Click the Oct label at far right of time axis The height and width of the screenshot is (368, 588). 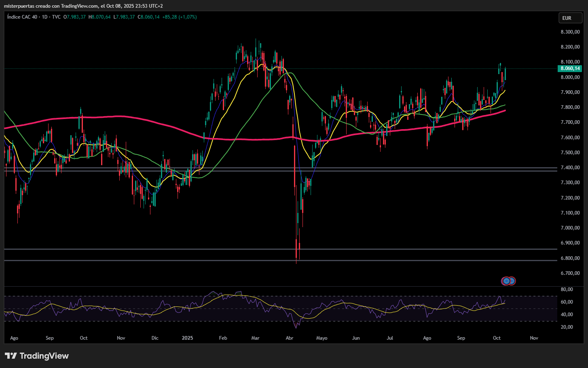[x=497, y=338]
